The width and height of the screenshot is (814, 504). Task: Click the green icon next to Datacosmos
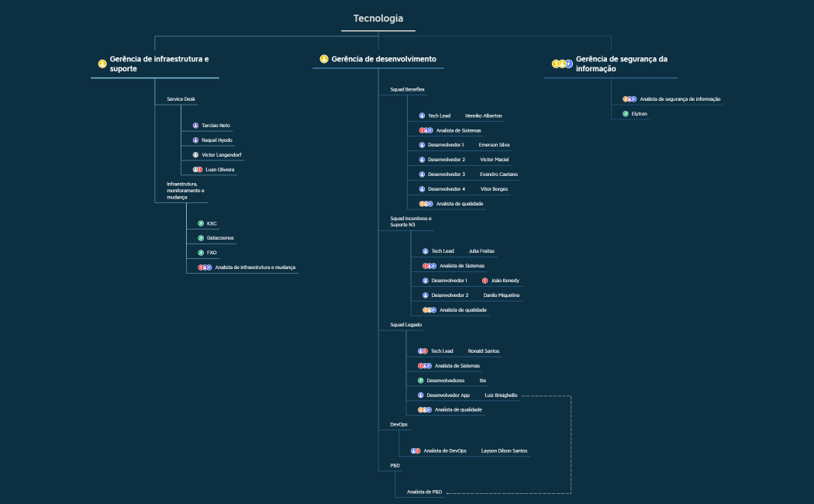click(201, 238)
